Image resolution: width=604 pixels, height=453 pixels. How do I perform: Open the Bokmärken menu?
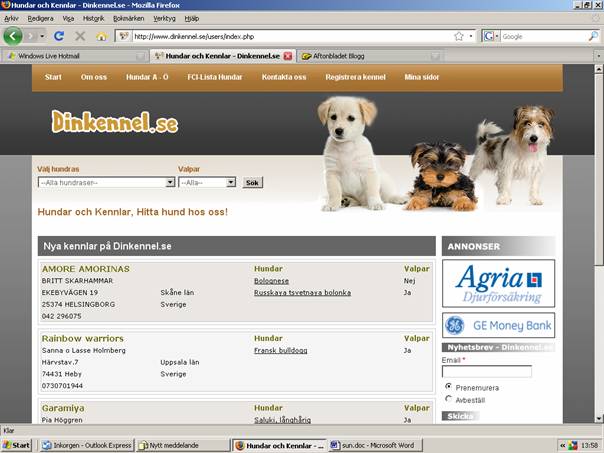click(129, 18)
